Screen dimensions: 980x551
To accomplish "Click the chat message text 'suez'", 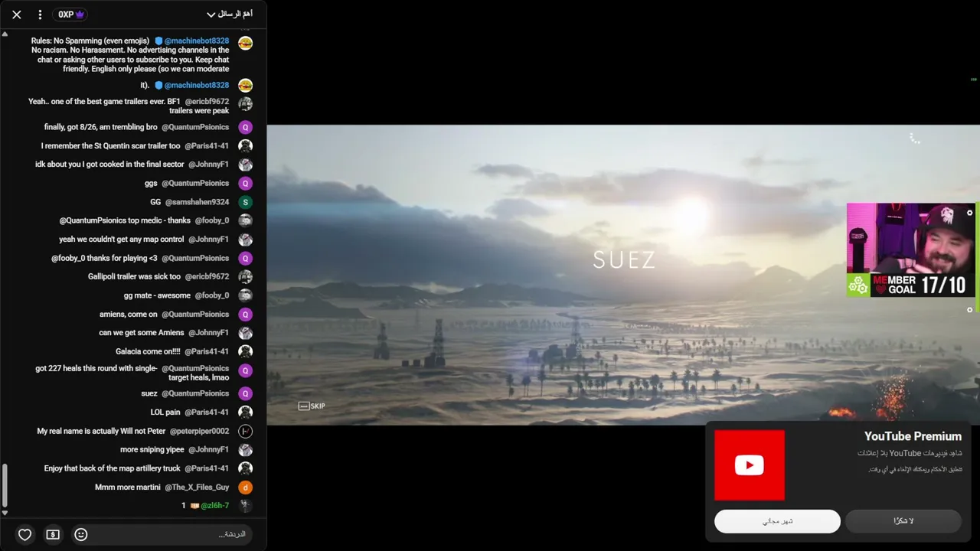I will point(149,393).
